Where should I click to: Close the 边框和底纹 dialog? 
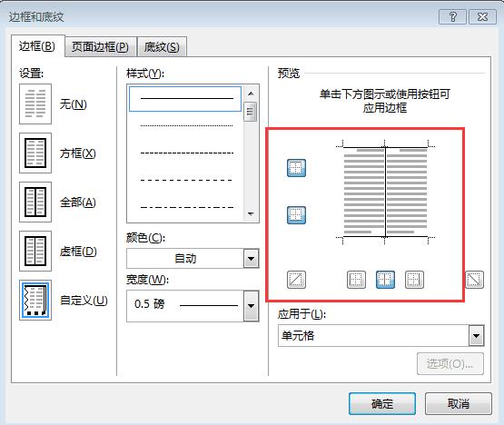coord(482,16)
